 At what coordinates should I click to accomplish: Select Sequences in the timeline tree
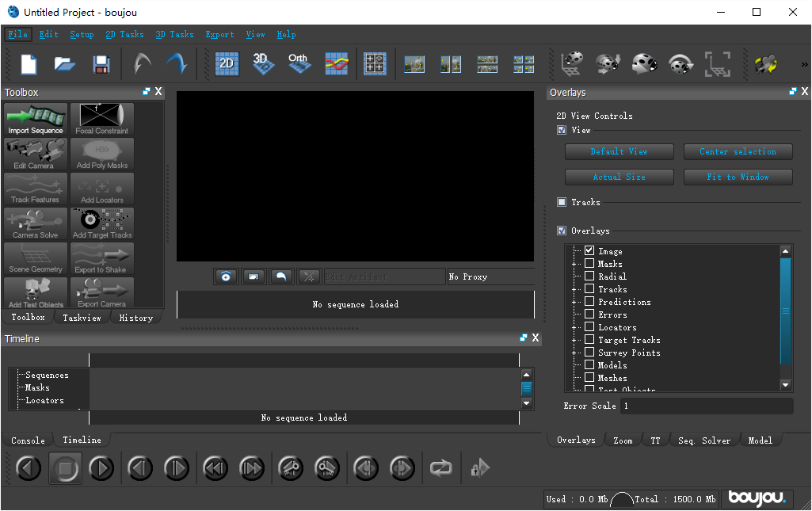point(47,375)
